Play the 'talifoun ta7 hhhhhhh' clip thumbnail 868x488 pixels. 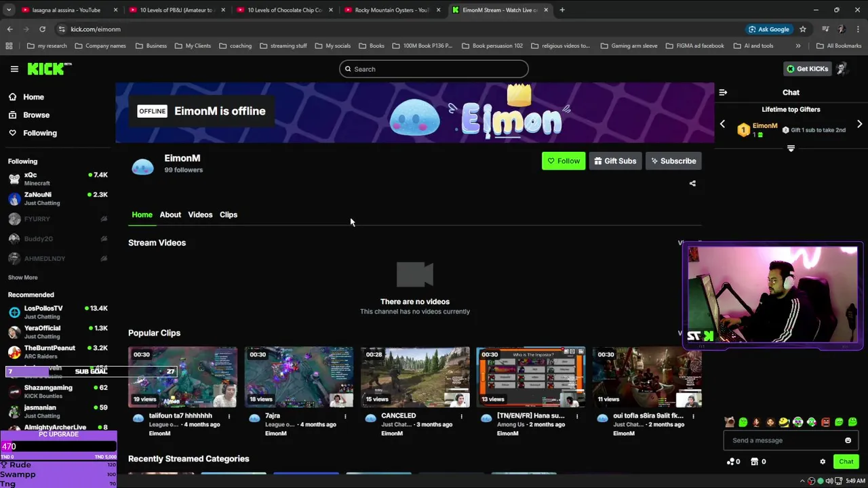point(183,377)
